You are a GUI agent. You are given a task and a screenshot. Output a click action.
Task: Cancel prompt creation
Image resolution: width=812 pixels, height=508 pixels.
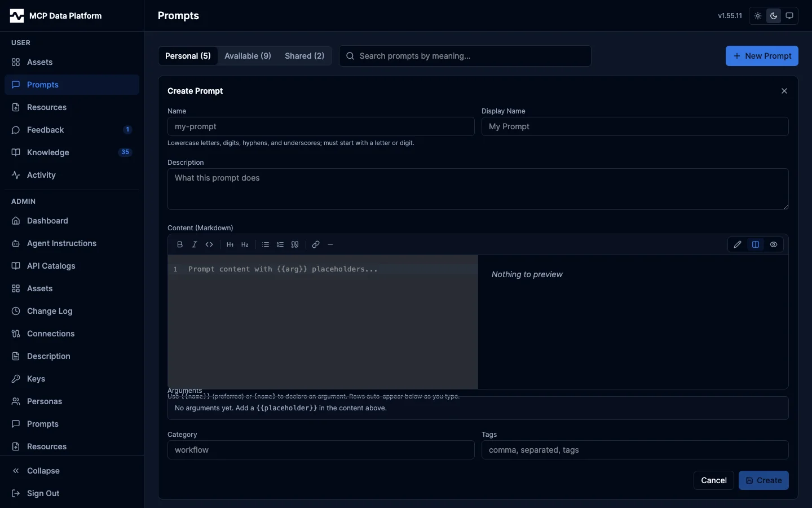coord(714,480)
